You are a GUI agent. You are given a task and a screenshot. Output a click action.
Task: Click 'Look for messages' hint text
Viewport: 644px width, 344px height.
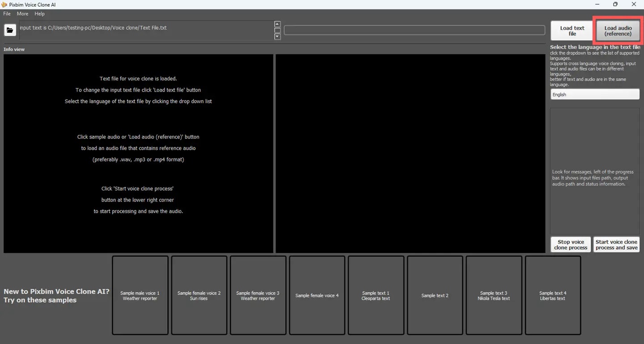tap(593, 178)
